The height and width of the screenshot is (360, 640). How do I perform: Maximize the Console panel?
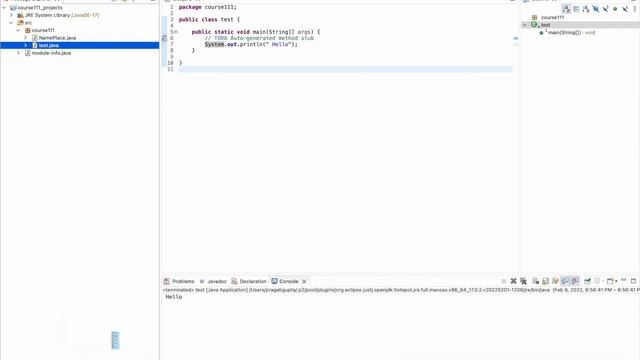[633, 281]
